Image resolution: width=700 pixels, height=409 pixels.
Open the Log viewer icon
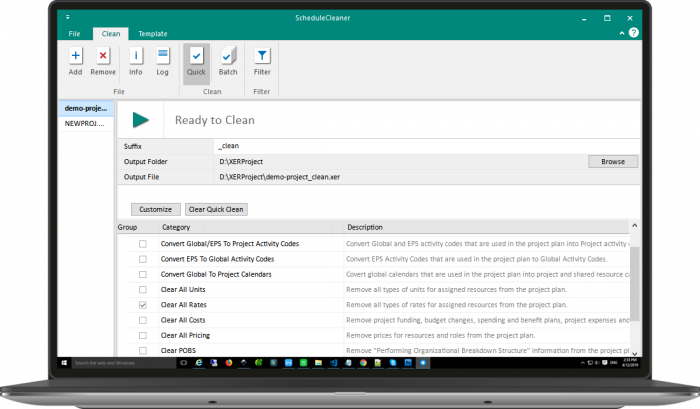pos(162,62)
